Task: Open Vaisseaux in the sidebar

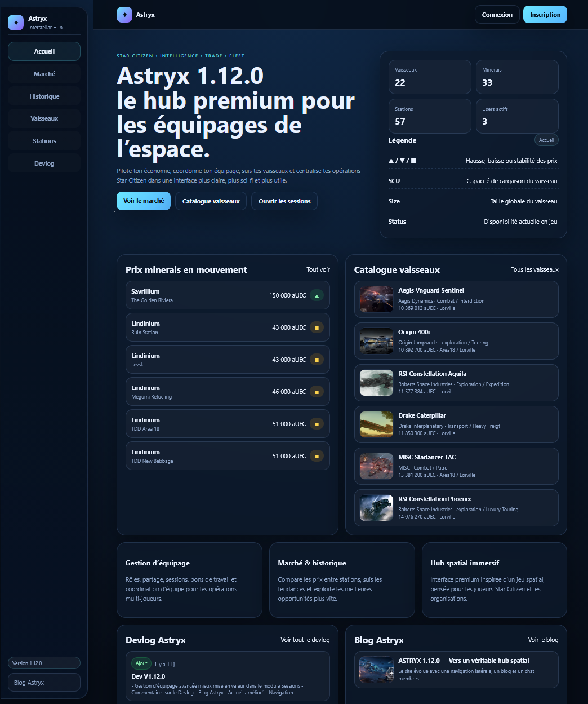Action: click(44, 118)
